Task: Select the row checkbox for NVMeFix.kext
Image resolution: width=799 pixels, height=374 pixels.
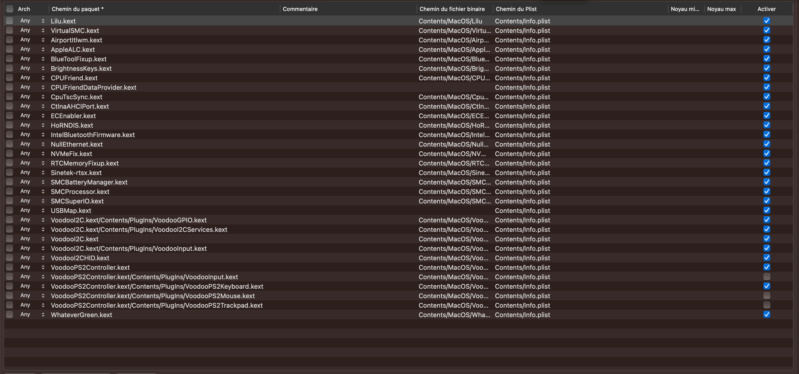Action: point(10,153)
